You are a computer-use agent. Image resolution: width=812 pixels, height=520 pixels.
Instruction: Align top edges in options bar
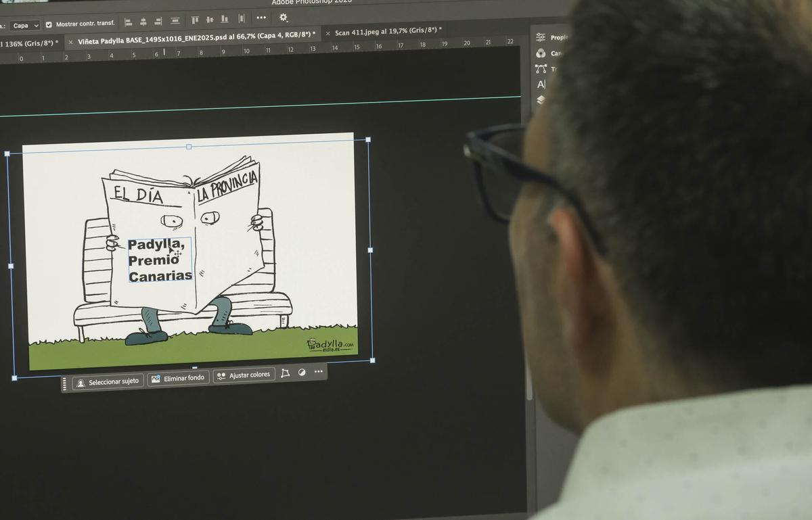(x=195, y=20)
